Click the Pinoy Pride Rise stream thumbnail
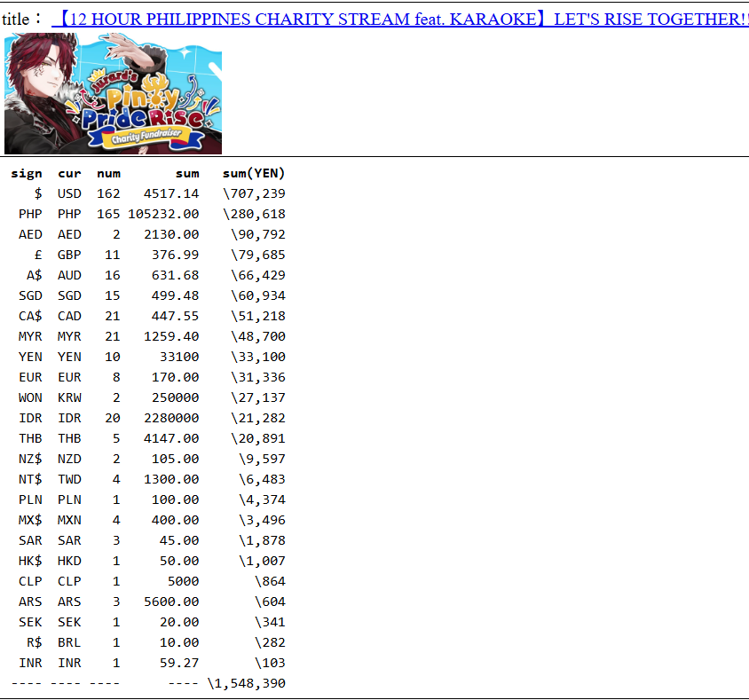The image size is (749, 700). coord(114,93)
